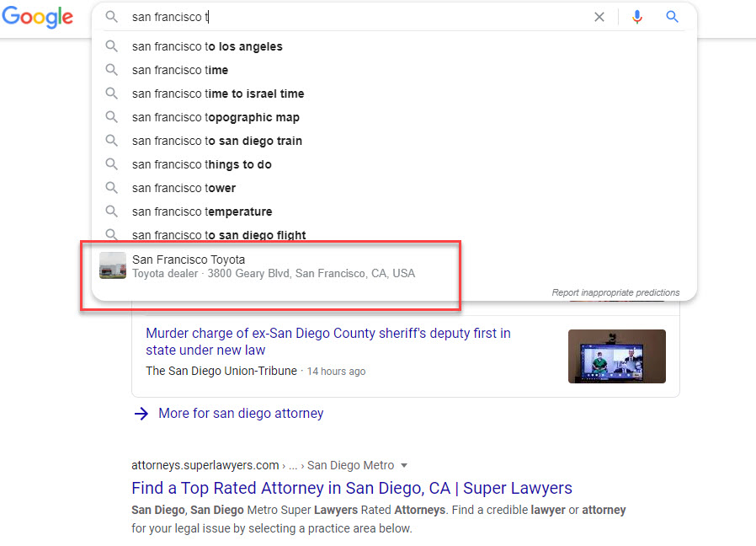Open 'Find a Top Rated Attorney' result
Screen dimensions: 756x546
pyautogui.click(x=351, y=488)
